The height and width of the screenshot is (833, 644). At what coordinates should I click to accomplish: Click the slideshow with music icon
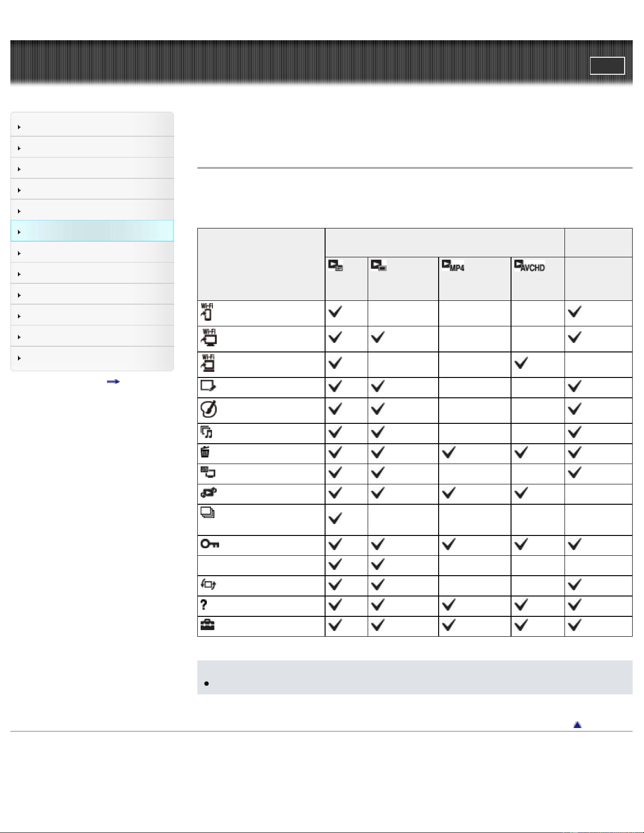pos(206,432)
